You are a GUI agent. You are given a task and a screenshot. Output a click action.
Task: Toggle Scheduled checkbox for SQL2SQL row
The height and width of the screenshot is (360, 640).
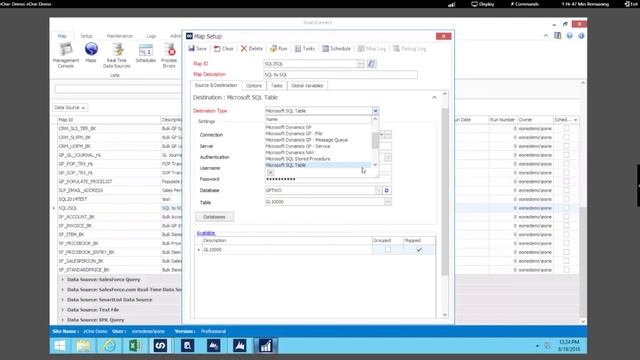(x=566, y=208)
